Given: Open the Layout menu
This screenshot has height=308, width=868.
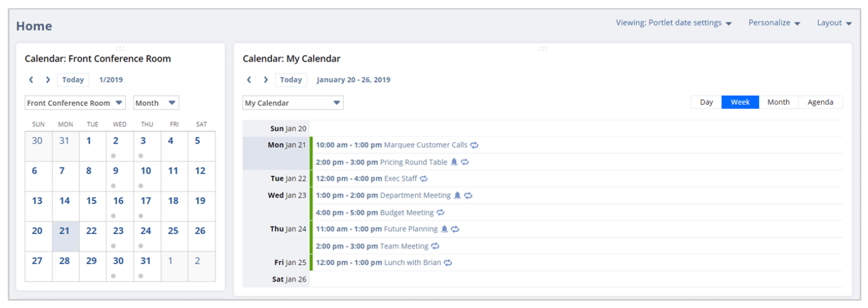Looking at the screenshot, I should pos(834,23).
